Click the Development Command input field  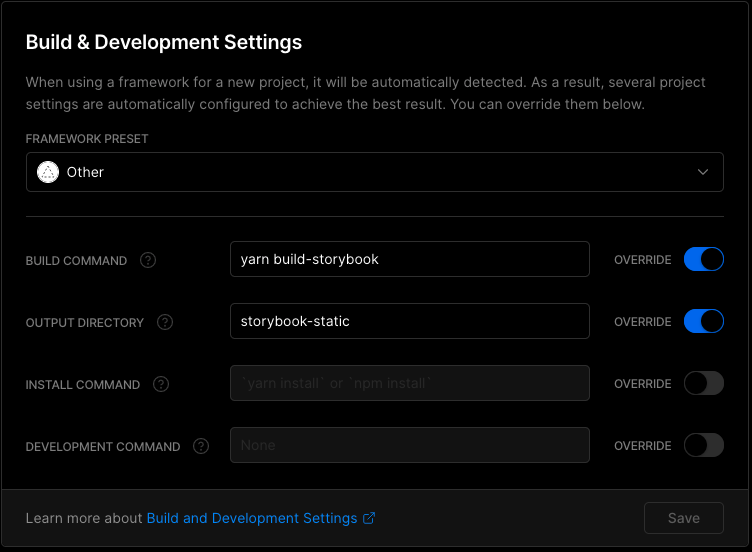409,446
